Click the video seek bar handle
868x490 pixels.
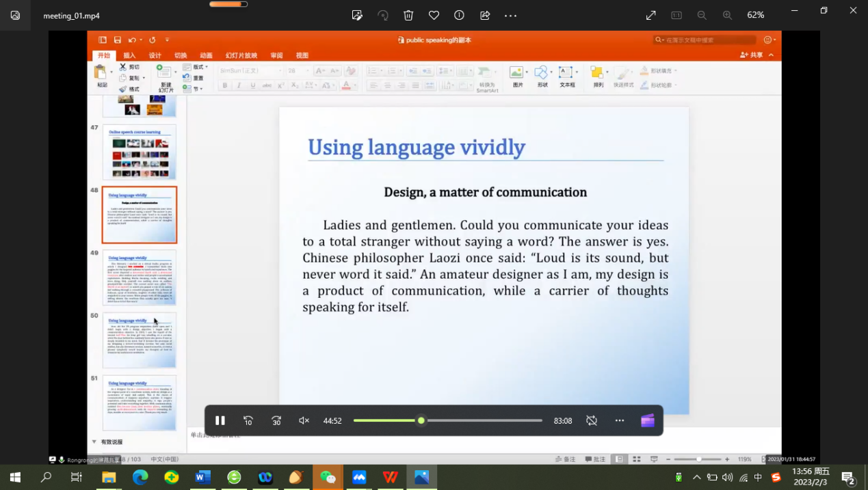[x=421, y=420]
